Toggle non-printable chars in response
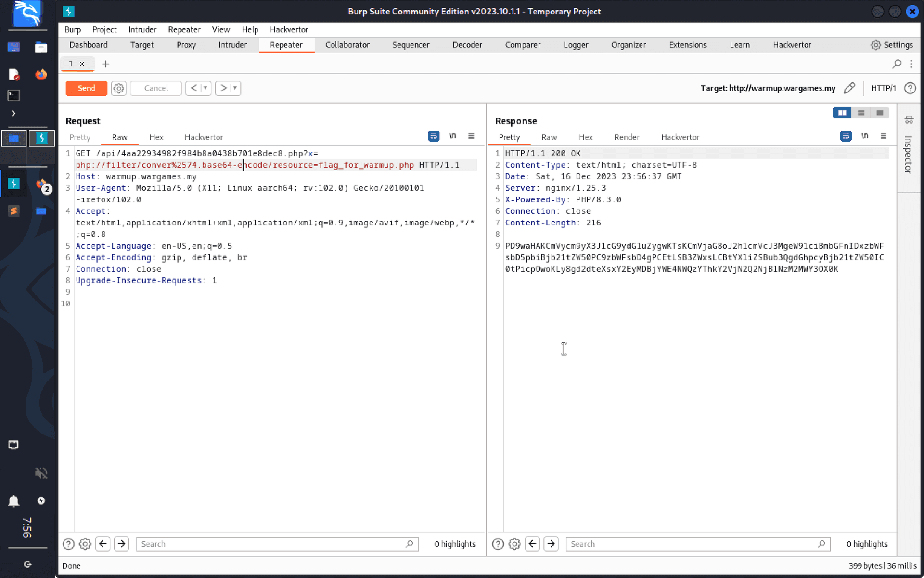924x578 pixels. (x=864, y=136)
